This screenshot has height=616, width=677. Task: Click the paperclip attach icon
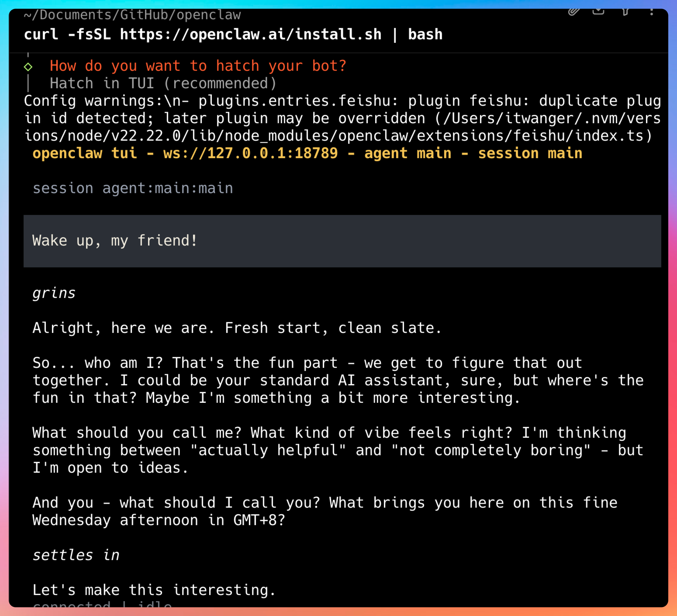click(x=573, y=12)
